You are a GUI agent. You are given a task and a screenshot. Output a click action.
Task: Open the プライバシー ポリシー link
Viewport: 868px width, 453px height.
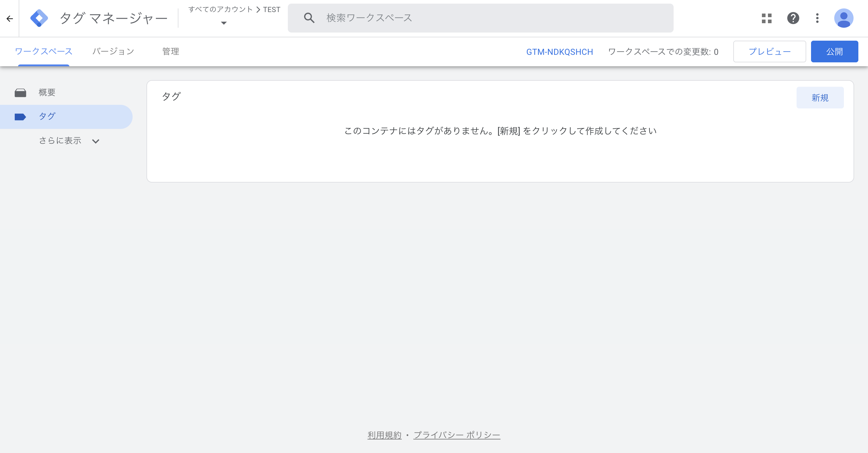[457, 435]
